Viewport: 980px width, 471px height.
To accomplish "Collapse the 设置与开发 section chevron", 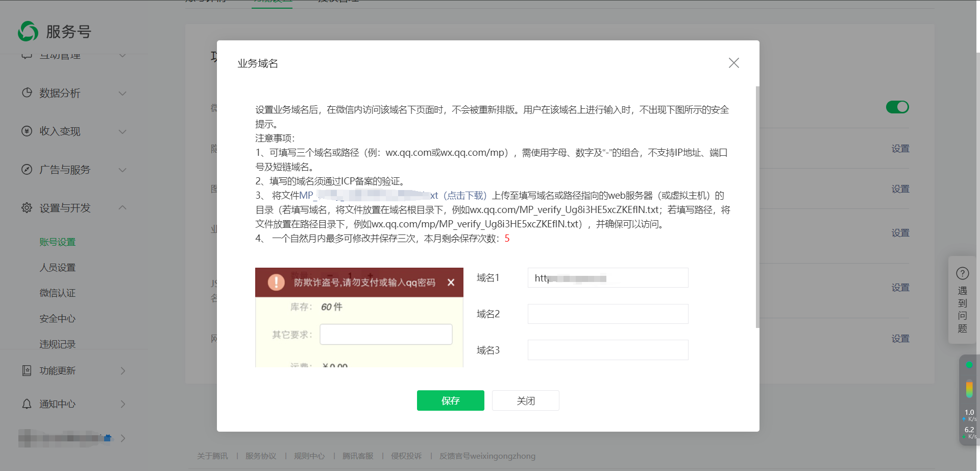I will (122, 208).
